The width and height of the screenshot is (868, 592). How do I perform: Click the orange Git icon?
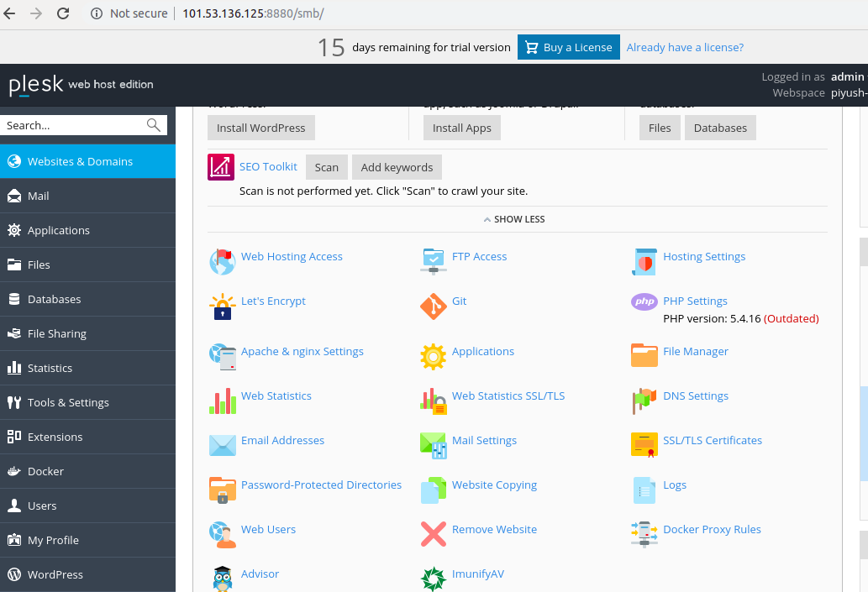[434, 306]
